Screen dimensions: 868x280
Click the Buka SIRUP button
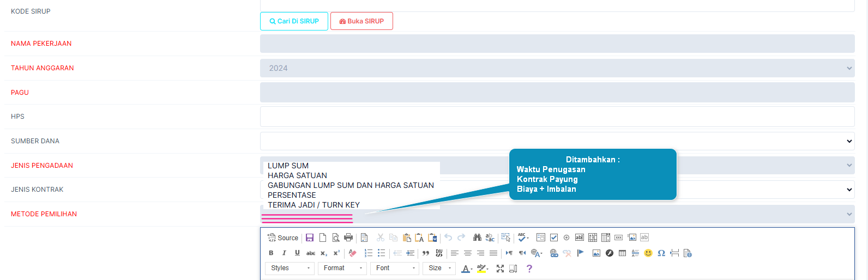coord(361,21)
